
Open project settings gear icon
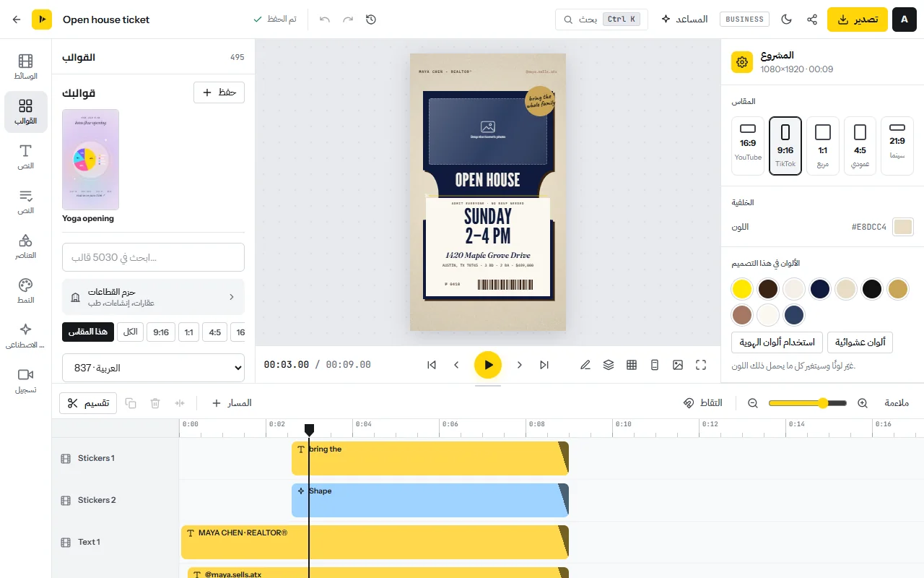(741, 62)
